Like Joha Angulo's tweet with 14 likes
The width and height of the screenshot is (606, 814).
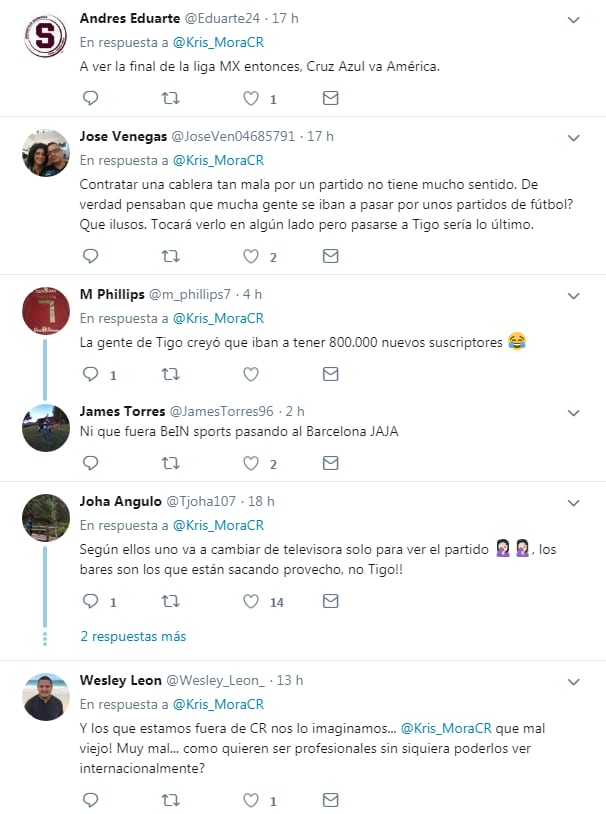(x=251, y=601)
